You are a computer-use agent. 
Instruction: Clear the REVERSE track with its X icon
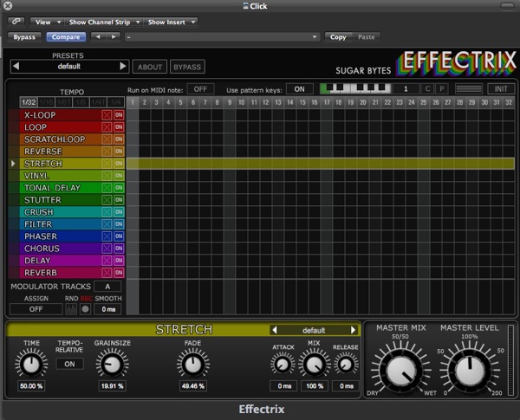[107, 152]
